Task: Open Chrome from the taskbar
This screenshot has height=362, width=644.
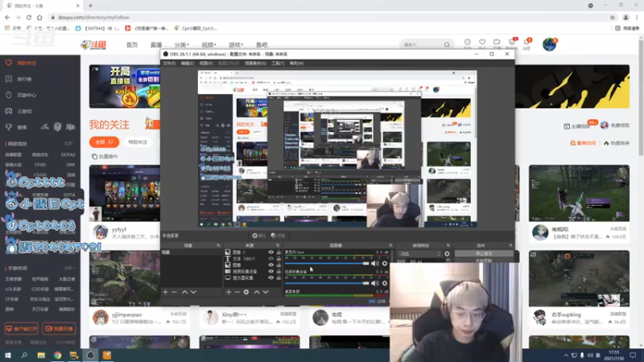Action: 57,355
